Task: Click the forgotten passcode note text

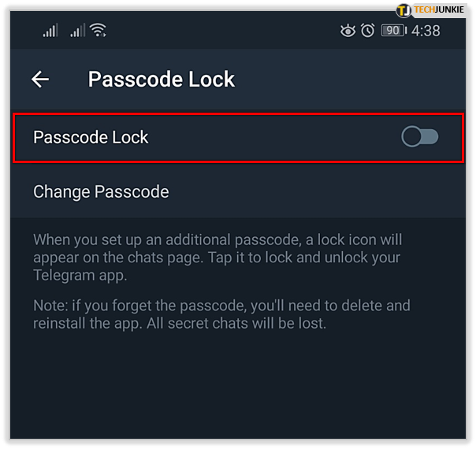Action: (x=221, y=314)
